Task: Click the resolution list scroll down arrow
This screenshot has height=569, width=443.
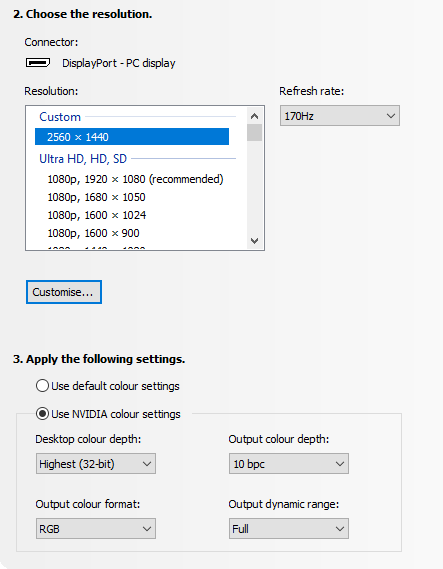Action: coord(254,241)
